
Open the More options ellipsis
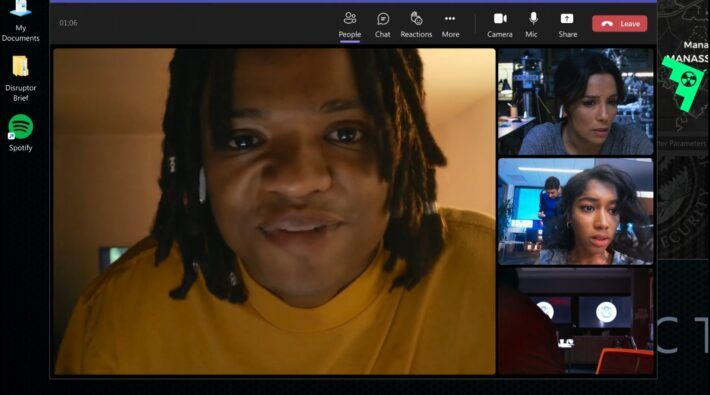450,19
